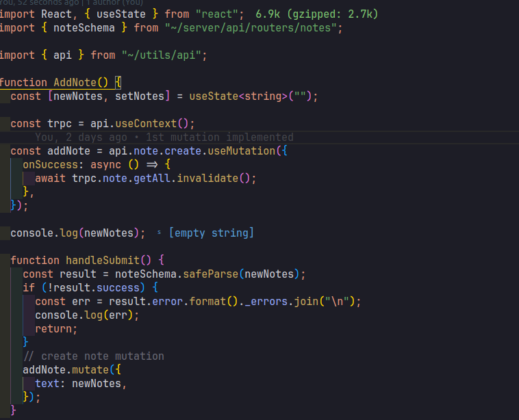Click "newNotes" inside console.log(newNotes)
This screenshot has height=420, width=519.
pyautogui.click(x=109, y=233)
